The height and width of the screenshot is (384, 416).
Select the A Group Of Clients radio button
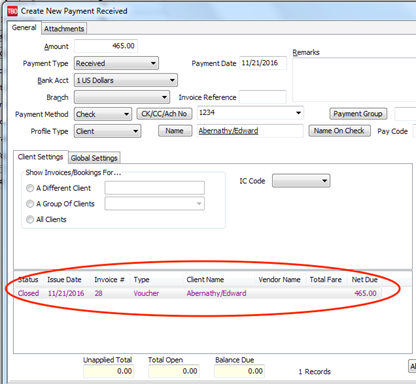[30, 204]
